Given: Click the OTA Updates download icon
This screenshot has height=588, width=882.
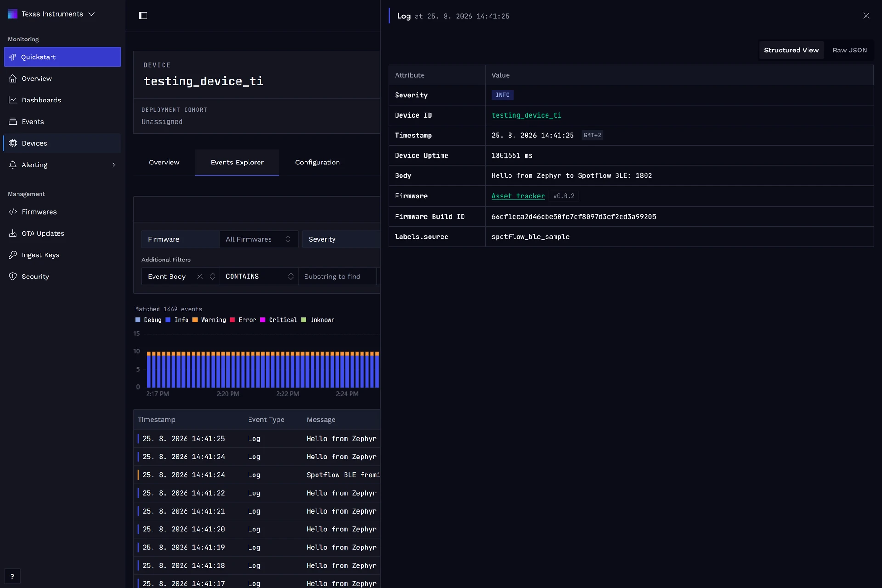Looking at the screenshot, I should coord(13,233).
